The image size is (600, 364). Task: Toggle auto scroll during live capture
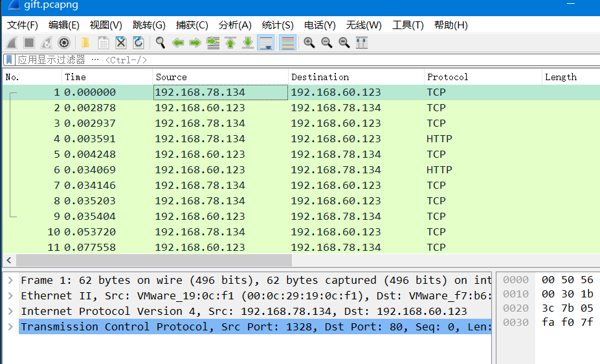click(265, 43)
